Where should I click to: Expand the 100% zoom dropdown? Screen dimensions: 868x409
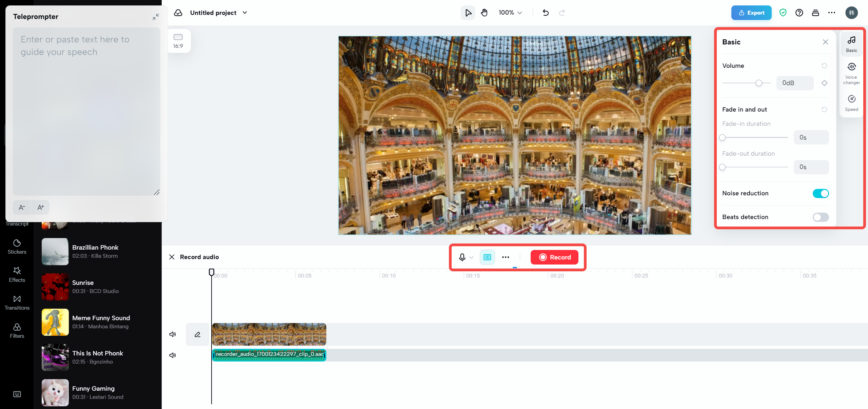510,13
